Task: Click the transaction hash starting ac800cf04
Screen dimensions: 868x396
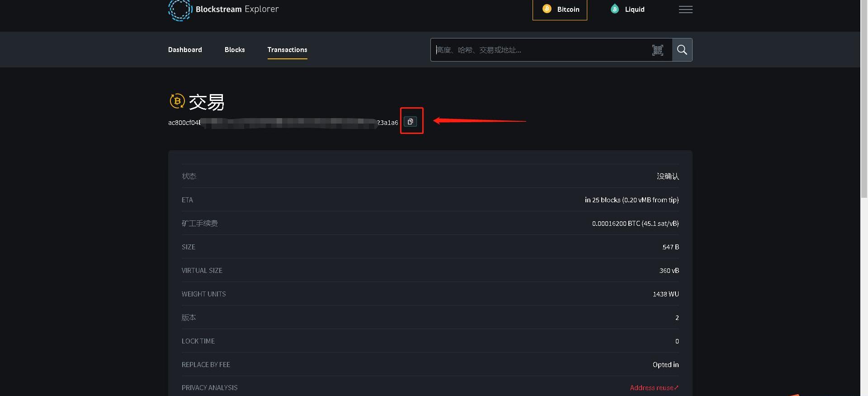Action: tap(283, 123)
